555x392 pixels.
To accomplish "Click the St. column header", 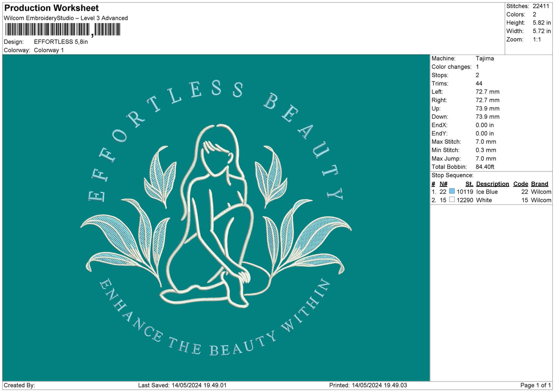I will point(469,184).
